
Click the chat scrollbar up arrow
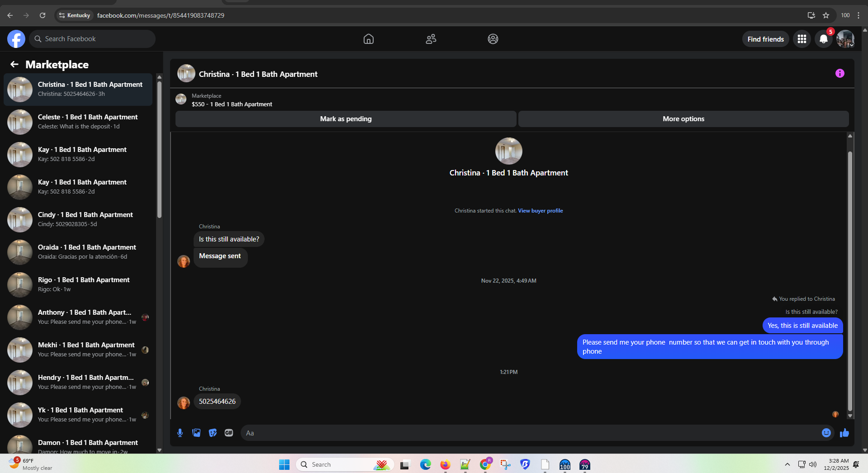[850, 136]
